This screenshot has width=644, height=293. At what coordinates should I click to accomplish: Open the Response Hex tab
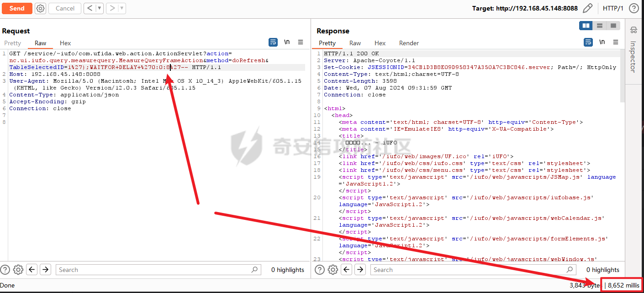(x=380, y=43)
